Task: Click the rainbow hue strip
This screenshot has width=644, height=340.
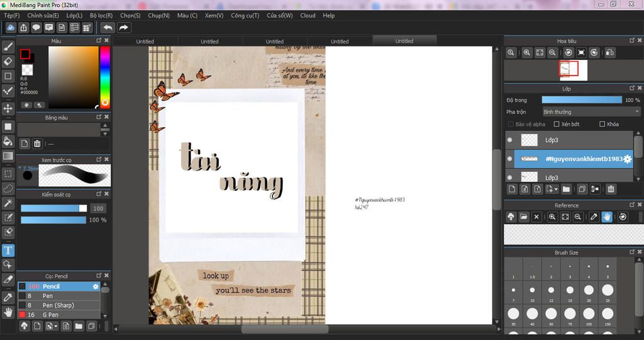Action: tap(105, 77)
